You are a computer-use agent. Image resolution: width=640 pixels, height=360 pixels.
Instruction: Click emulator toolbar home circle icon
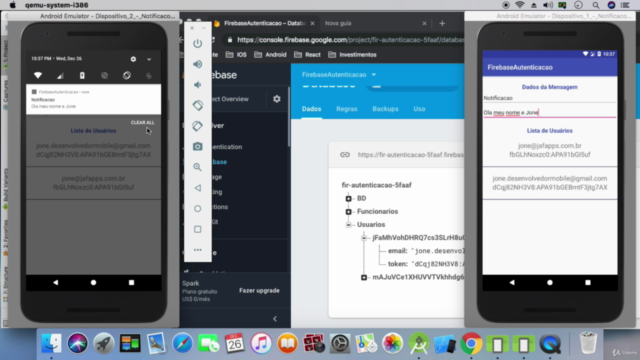[198, 209]
